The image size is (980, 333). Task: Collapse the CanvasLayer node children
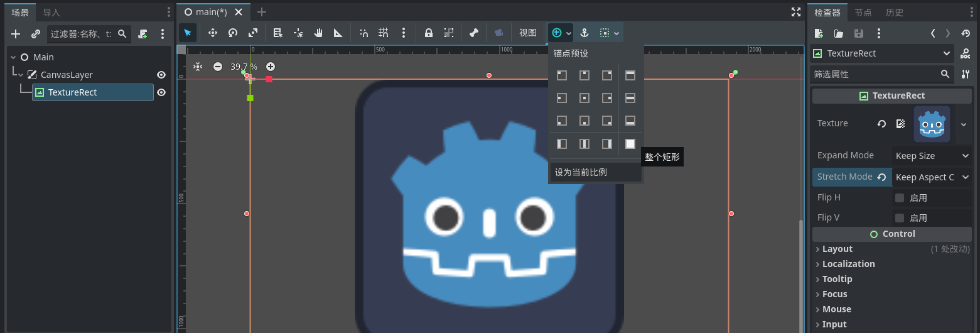coord(21,75)
